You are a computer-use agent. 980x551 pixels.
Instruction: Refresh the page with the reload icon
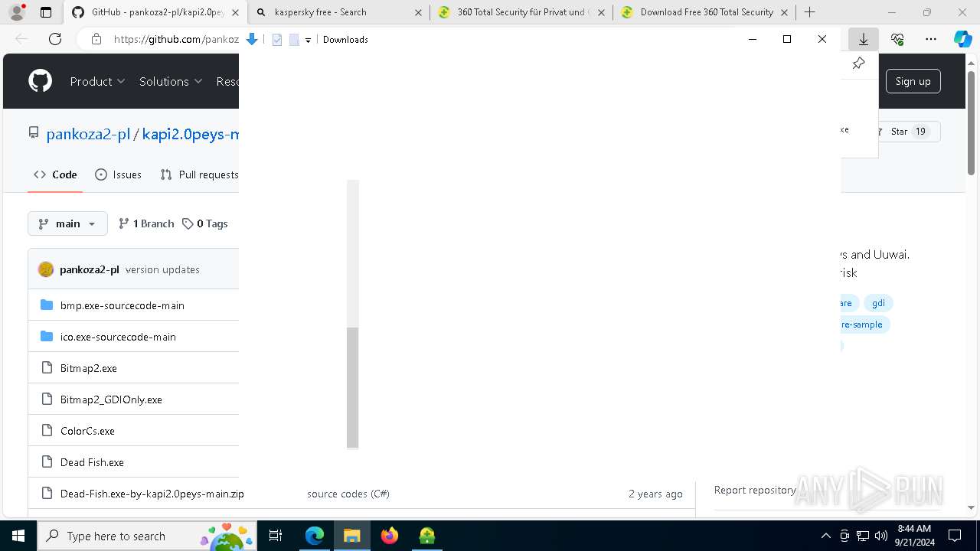(55, 39)
